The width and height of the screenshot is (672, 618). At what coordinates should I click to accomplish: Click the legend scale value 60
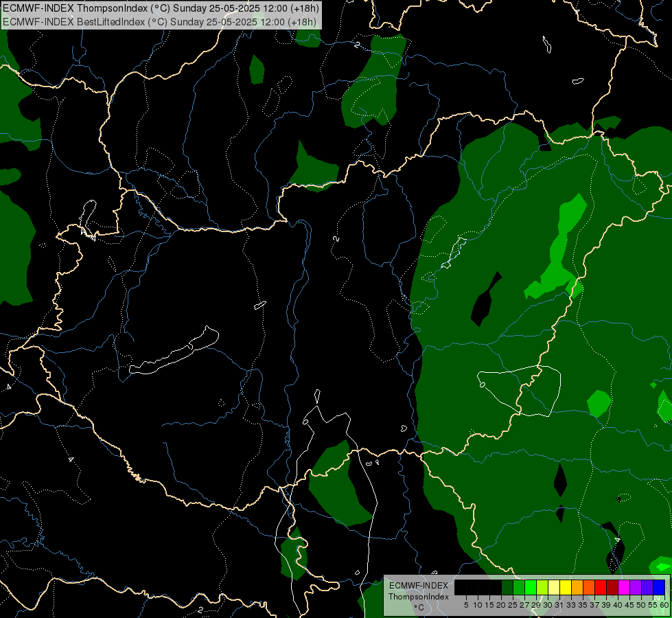coord(664,605)
